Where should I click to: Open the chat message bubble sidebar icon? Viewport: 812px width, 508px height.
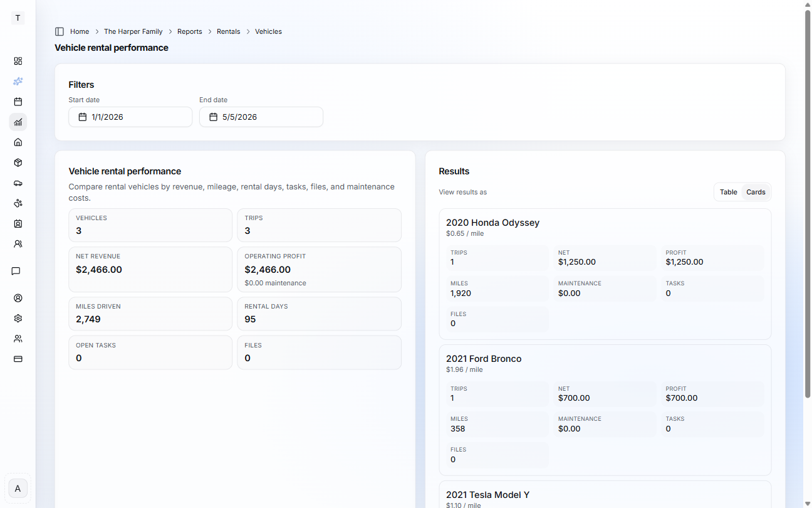click(x=16, y=271)
